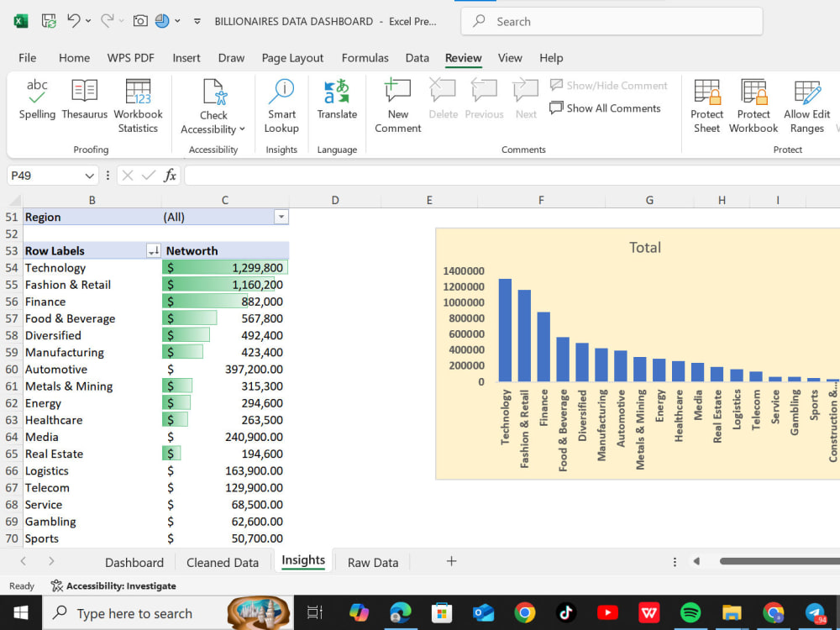Click the Excel app logo
Image resolution: width=840 pixels, height=630 pixels.
coord(21,22)
